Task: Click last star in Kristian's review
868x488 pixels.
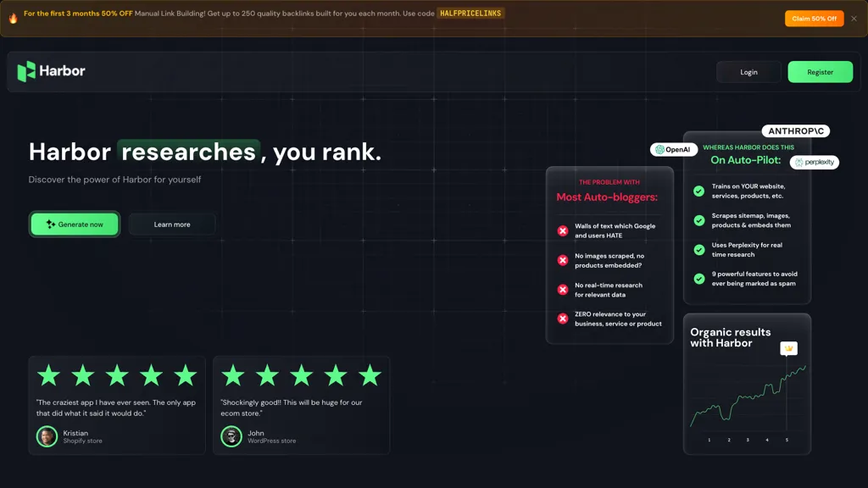Action: coord(186,375)
